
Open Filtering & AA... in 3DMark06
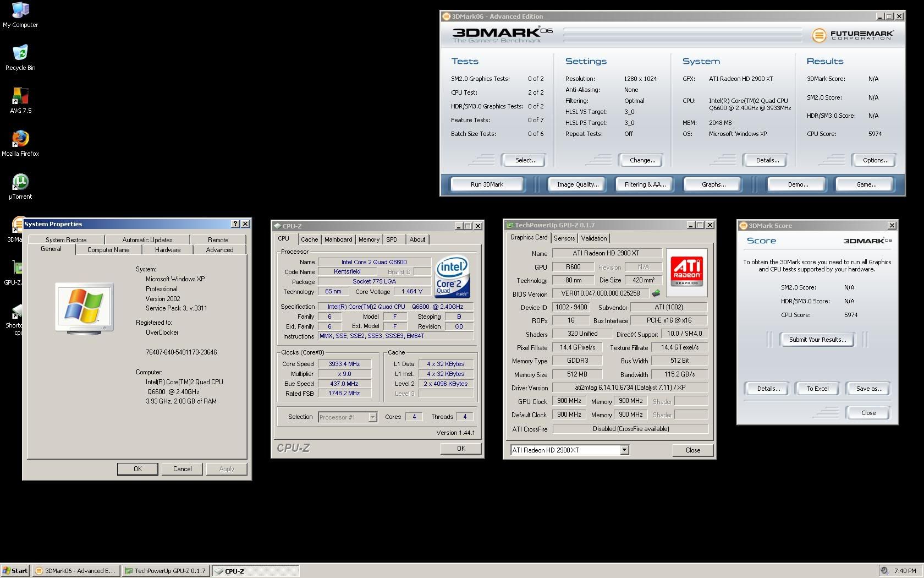[x=645, y=184]
